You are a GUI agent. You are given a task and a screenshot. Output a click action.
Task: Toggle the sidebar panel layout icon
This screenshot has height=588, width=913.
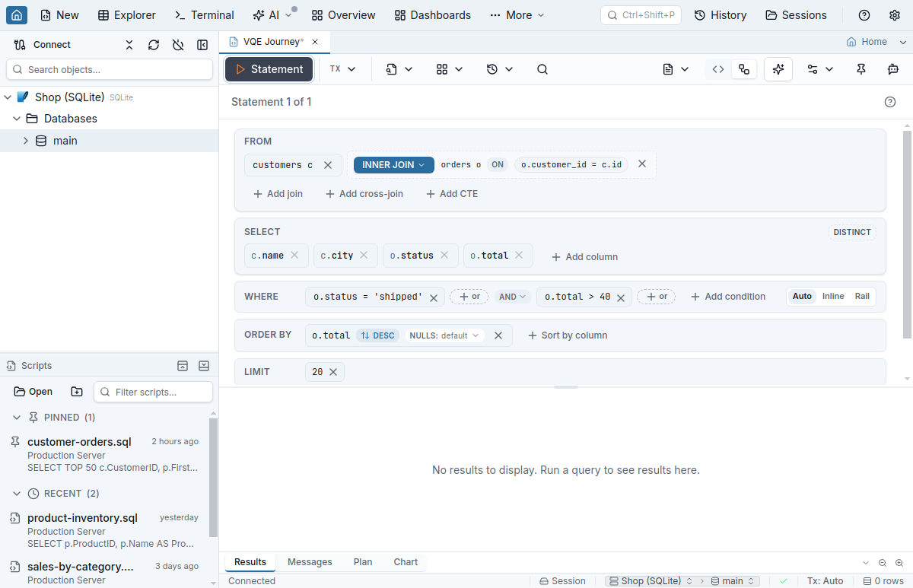pos(202,45)
